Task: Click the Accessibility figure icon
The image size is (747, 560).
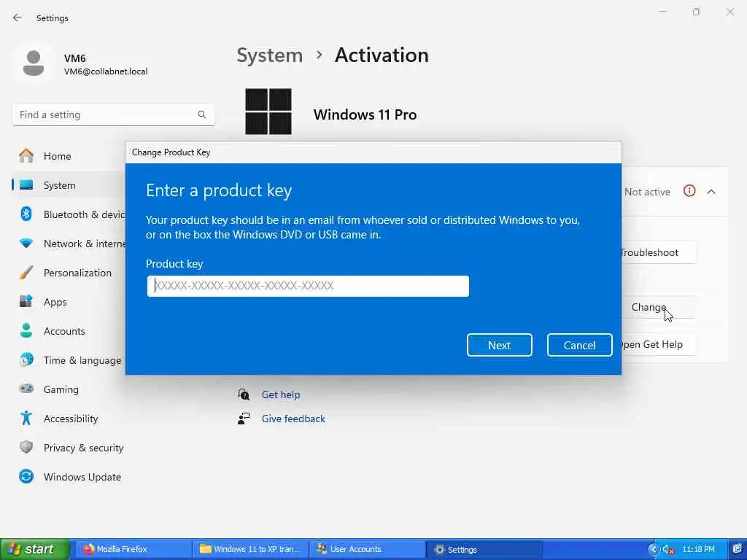Action: (26, 418)
